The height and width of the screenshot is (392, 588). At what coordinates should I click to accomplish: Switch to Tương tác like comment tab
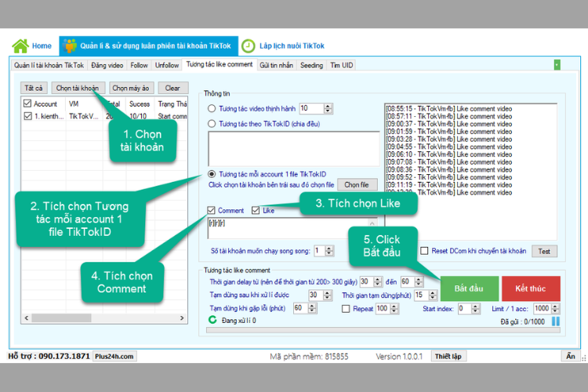pyautogui.click(x=220, y=64)
